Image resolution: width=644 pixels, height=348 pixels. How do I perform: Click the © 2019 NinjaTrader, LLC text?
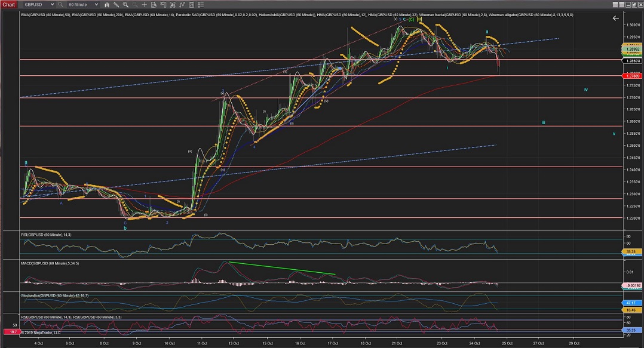41,332
